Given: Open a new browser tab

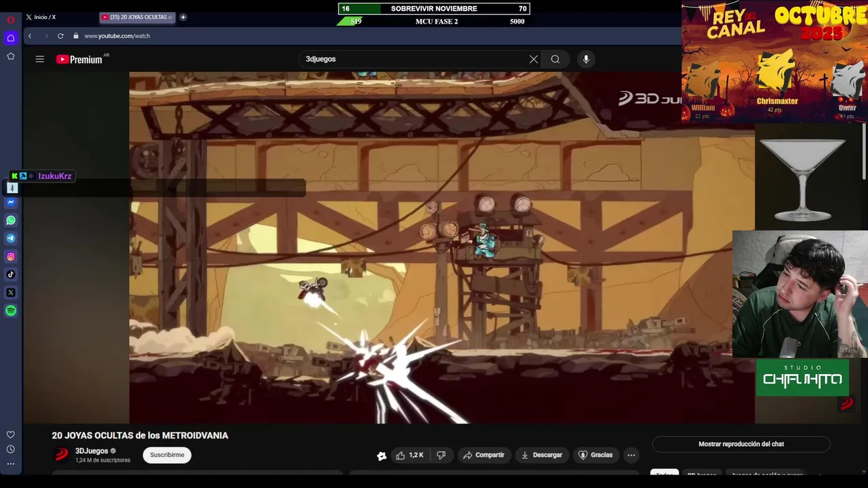Looking at the screenshot, I should (x=183, y=17).
